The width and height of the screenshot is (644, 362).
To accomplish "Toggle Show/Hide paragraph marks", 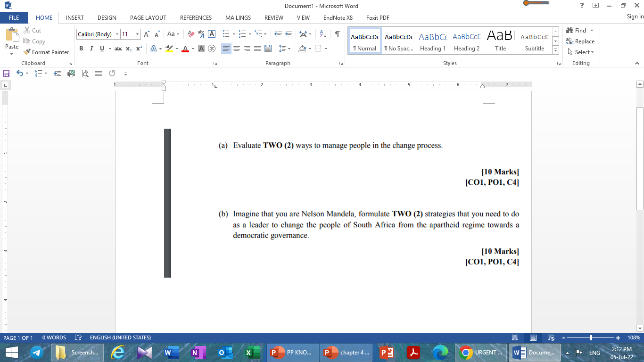I will click(x=337, y=34).
